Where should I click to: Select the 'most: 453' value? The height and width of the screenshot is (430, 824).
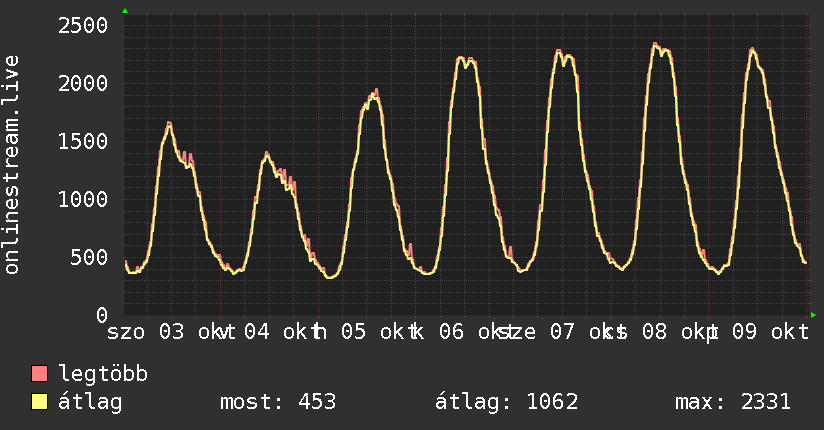click(278, 402)
